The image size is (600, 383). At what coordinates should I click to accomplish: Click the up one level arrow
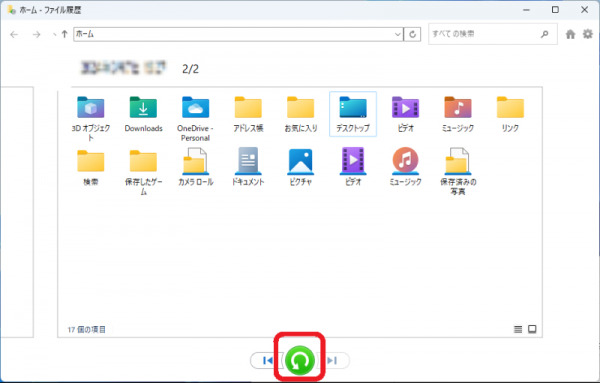[65, 34]
